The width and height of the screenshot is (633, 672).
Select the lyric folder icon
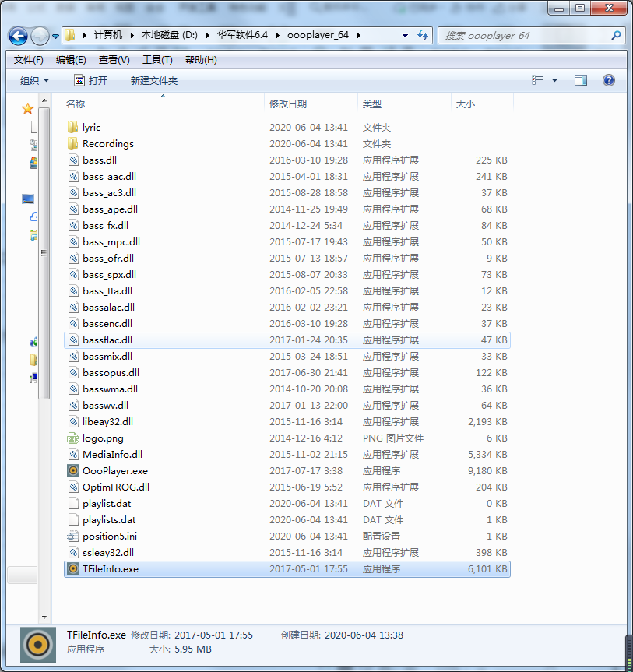(x=73, y=127)
